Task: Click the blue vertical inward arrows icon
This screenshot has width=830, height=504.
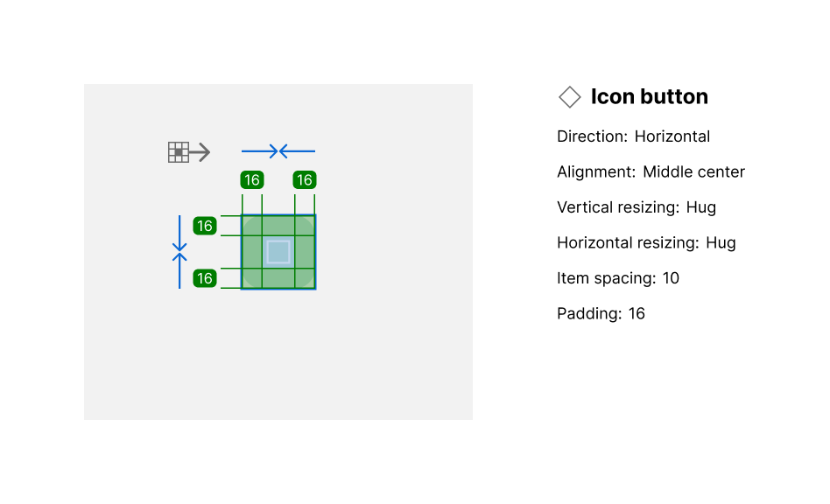Action: (179, 252)
